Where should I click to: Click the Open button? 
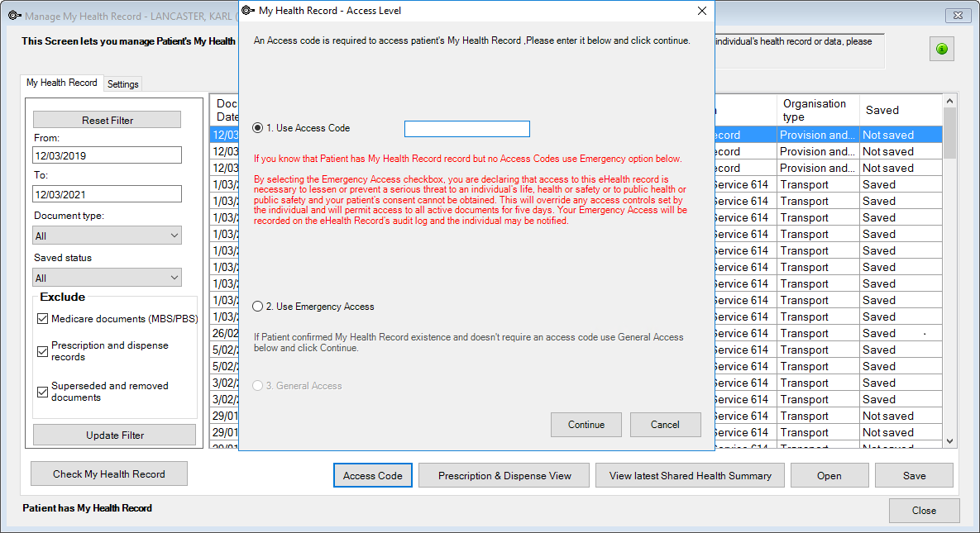click(x=829, y=475)
